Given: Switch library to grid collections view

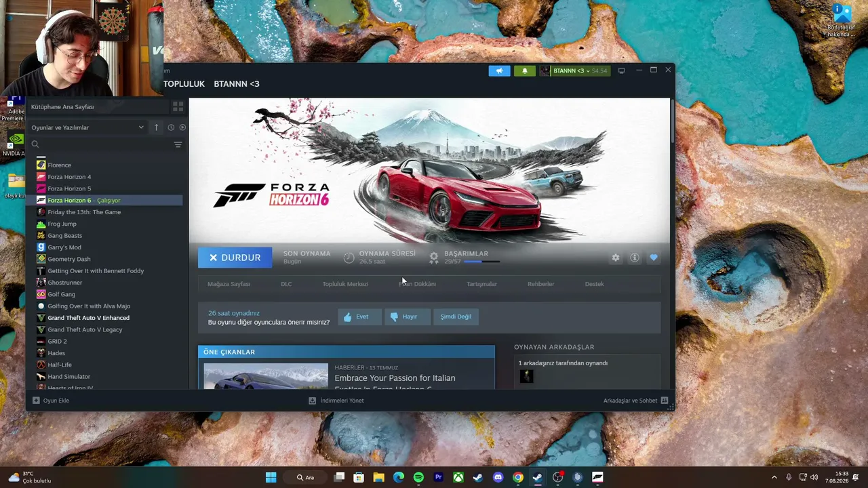Looking at the screenshot, I should point(178,106).
